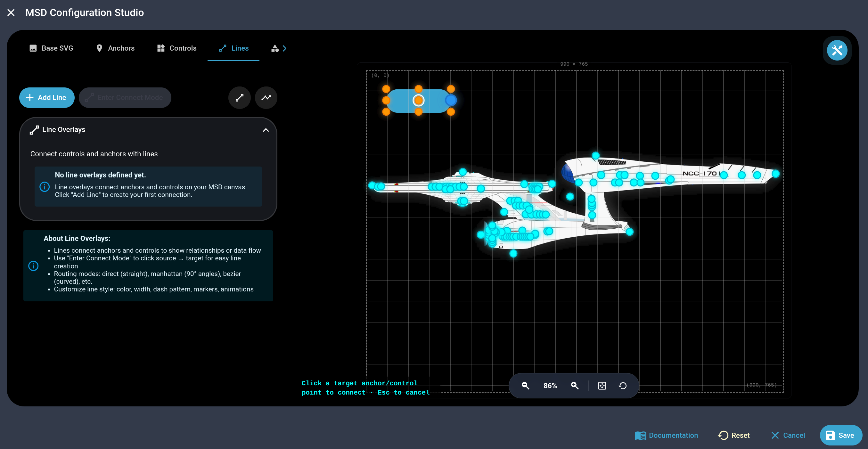Click the control's top-right orange connection point
Screen dimensions: 868x449
tap(451, 89)
